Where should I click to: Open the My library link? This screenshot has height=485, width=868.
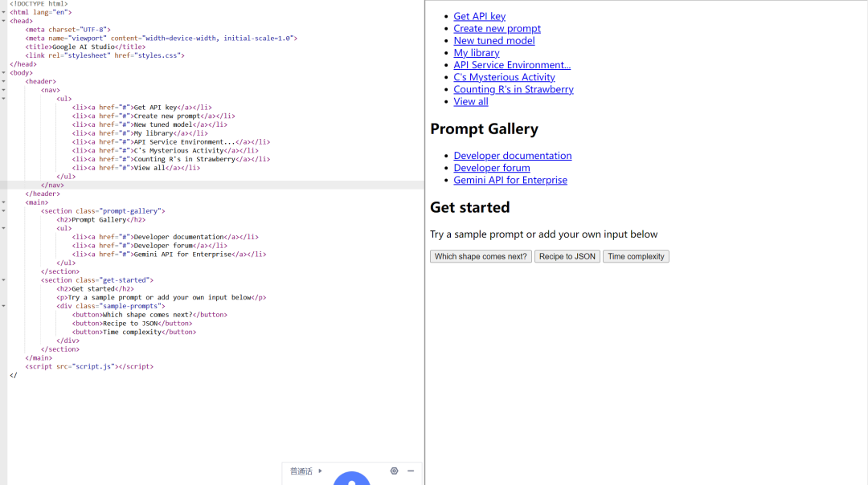(477, 53)
